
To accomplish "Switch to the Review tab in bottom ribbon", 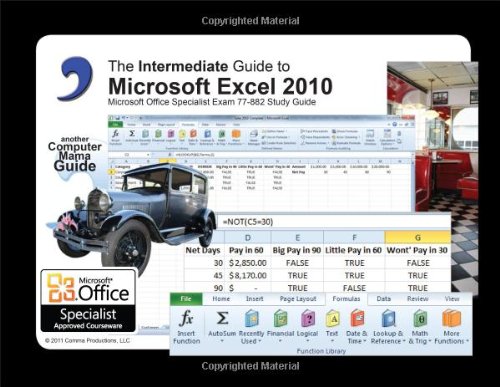I will (417, 299).
